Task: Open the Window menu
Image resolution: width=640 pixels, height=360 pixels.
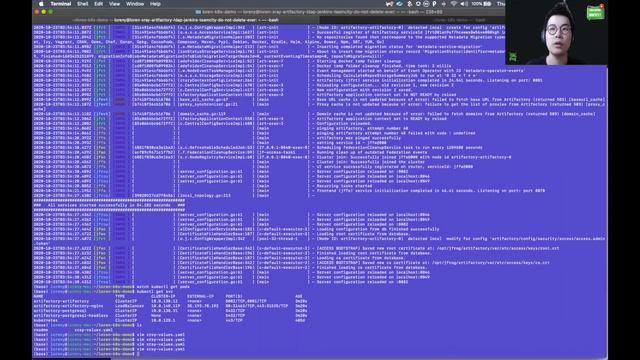Action: [135, 4]
